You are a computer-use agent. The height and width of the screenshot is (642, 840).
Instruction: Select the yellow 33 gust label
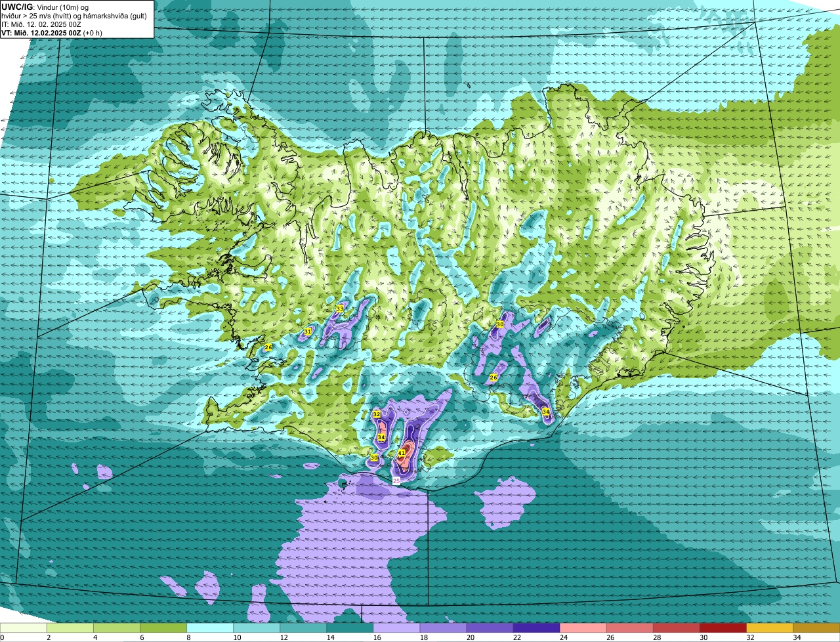point(340,309)
